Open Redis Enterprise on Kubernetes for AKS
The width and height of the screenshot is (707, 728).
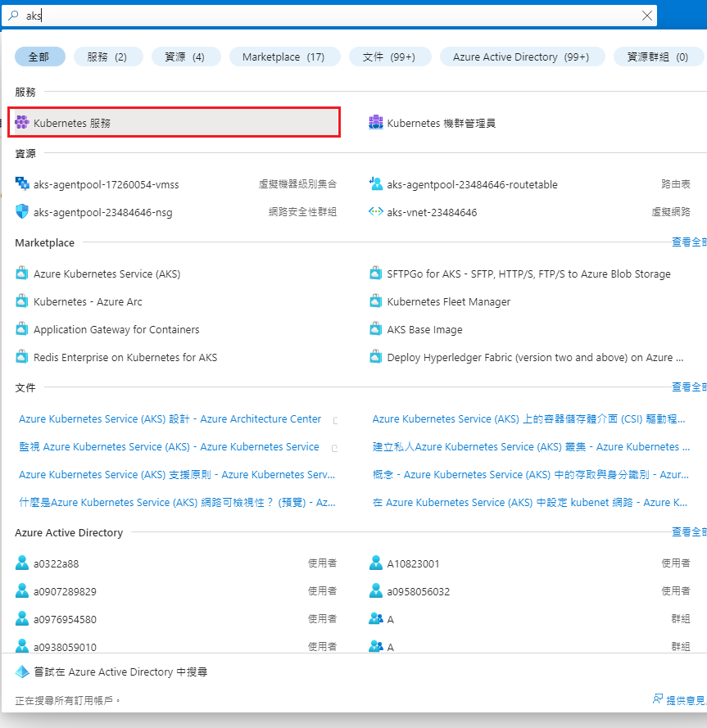125,358
